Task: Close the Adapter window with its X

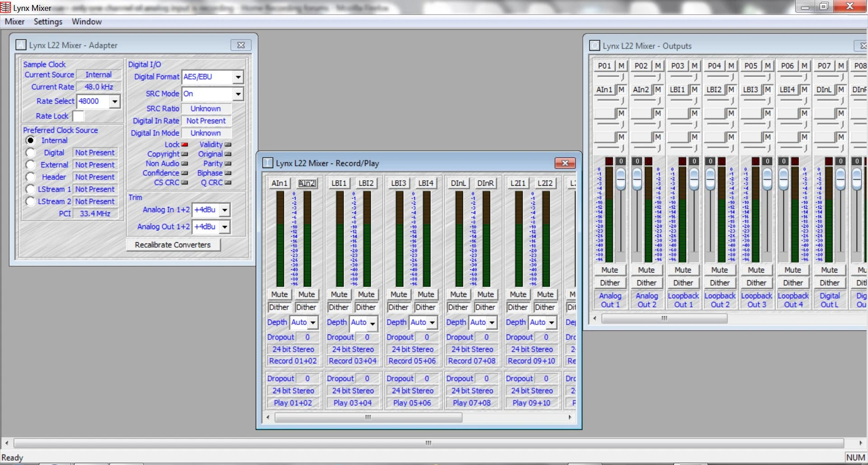Action: (241, 45)
